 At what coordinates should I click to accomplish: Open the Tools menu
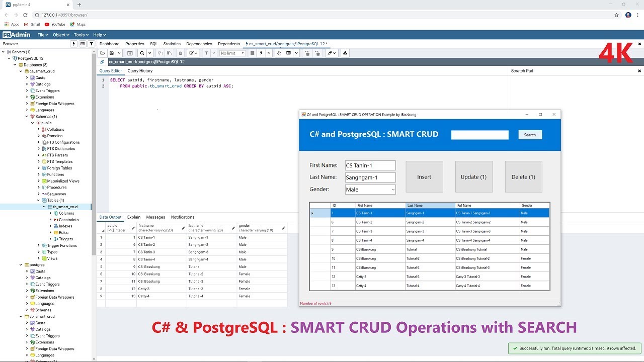click(81, 35)
